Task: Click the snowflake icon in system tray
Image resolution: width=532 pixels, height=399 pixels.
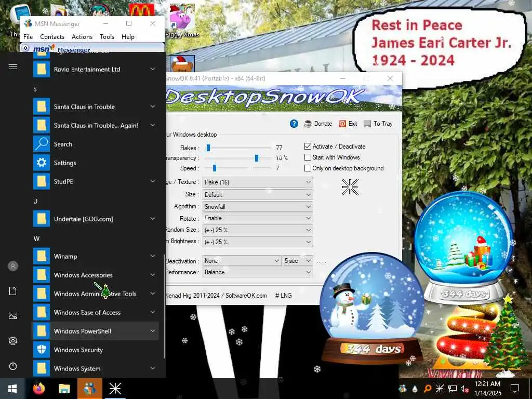Action: click(x=440, y=389)
